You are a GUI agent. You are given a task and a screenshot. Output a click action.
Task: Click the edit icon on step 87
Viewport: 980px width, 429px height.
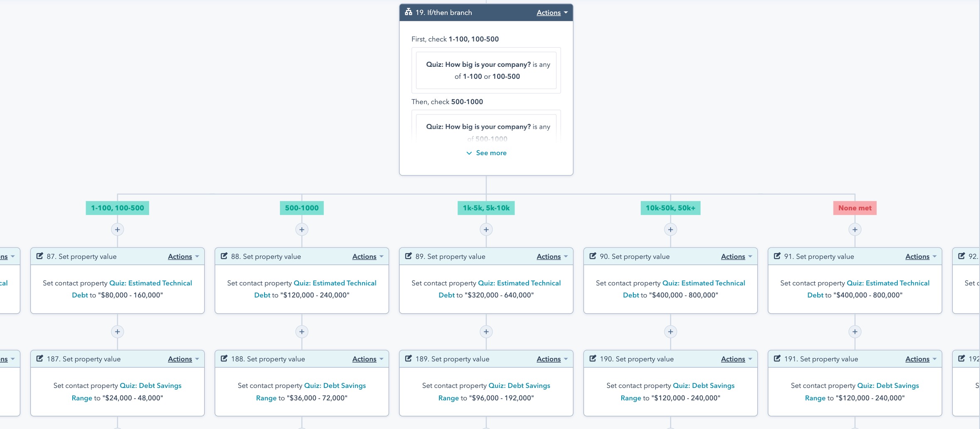click(x=40, y=256)
